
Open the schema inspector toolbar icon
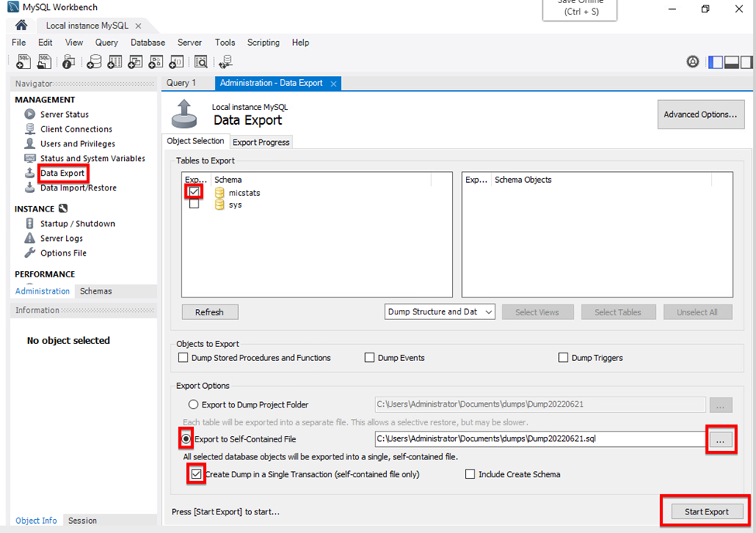(68, 62)
